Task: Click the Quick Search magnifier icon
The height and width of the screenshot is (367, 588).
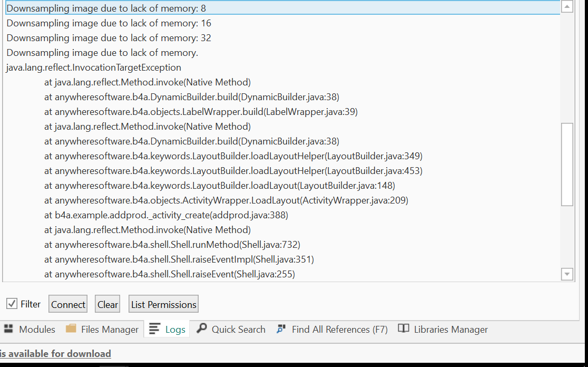Action: click(x=201, y=329)
